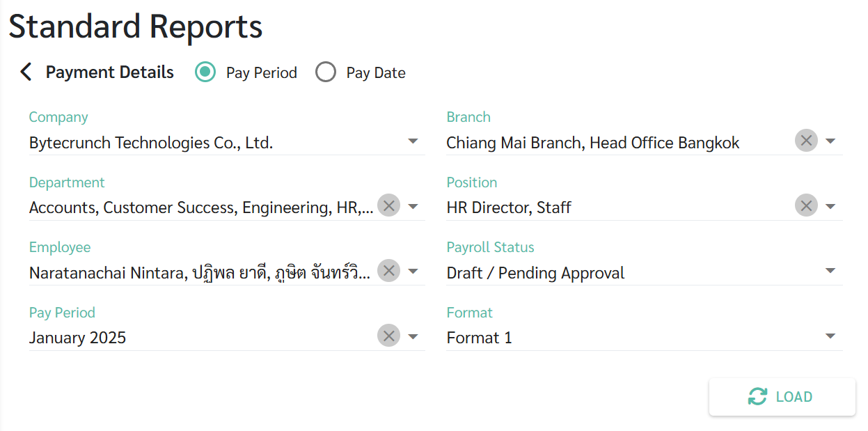Image resolution: width=868 pixels, height=431 pixels.
Task: Go back using the arrow beside Payment Details
Action: (26, 72)
